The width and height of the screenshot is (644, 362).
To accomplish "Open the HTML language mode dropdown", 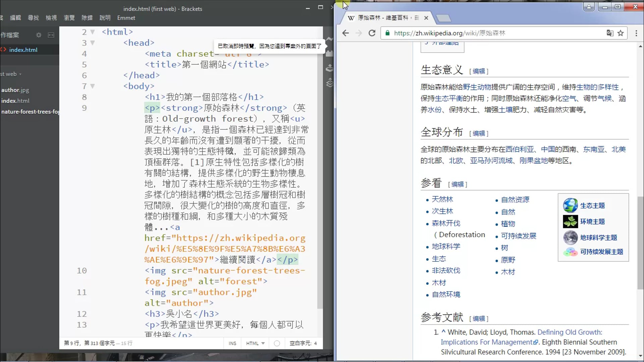I will [255, 343].
